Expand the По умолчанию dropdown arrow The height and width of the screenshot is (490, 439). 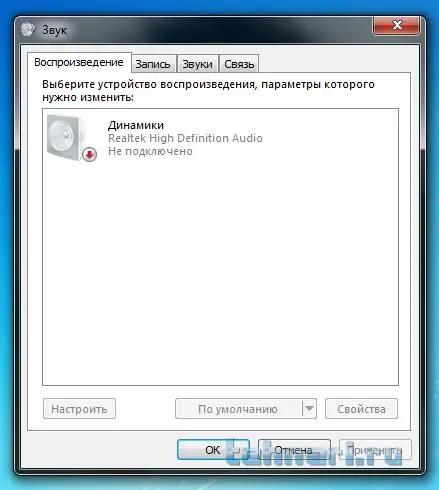pyautogui.click(x=309, y=409)
